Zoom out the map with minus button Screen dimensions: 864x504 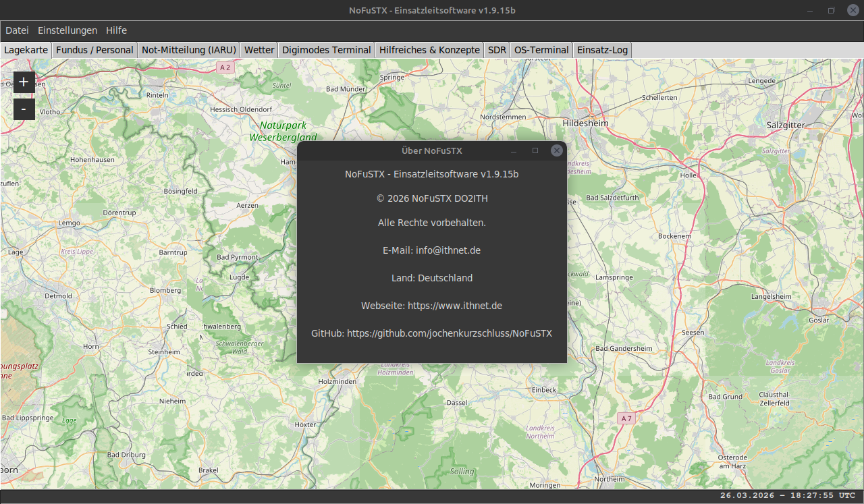click(24, 109)
